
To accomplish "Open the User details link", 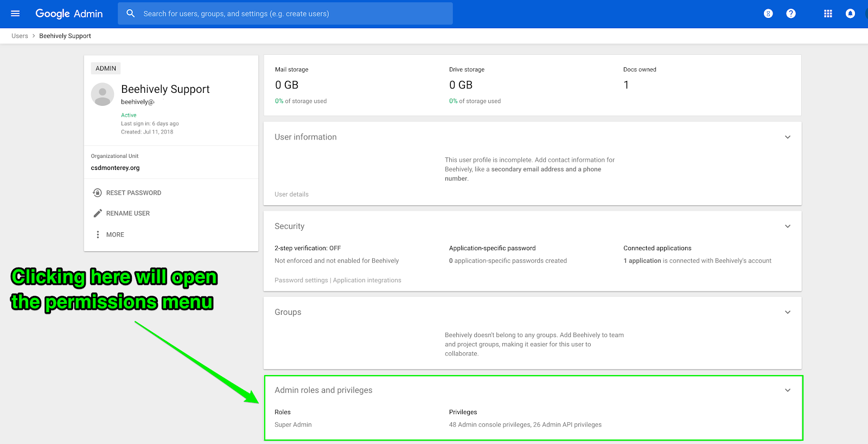I will tap(291, 194).
